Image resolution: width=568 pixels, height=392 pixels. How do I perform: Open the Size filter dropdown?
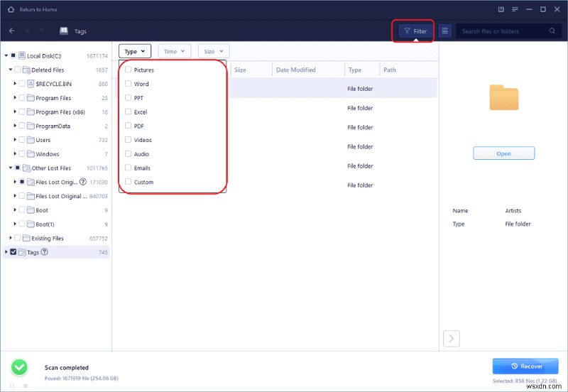pyautogui.click(x=214, y=51)
